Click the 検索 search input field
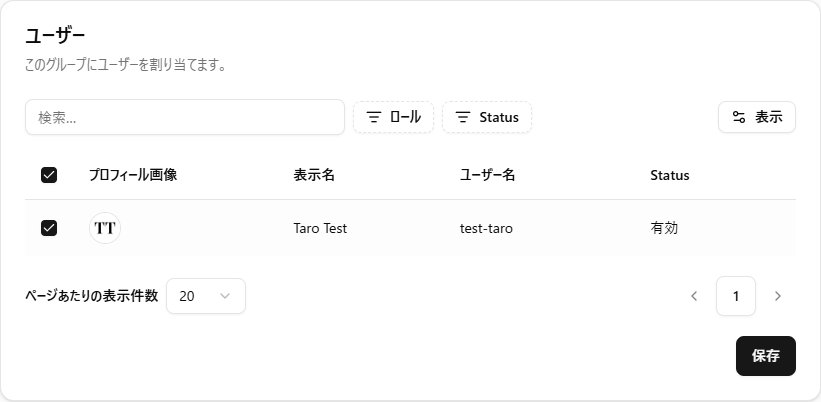The height and width of the screenshot is (402, 821). [185, 117]
